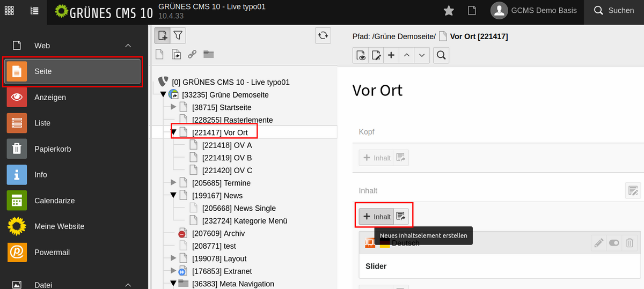
Task: Open the Meine Website module
Action: pos(73,226)
